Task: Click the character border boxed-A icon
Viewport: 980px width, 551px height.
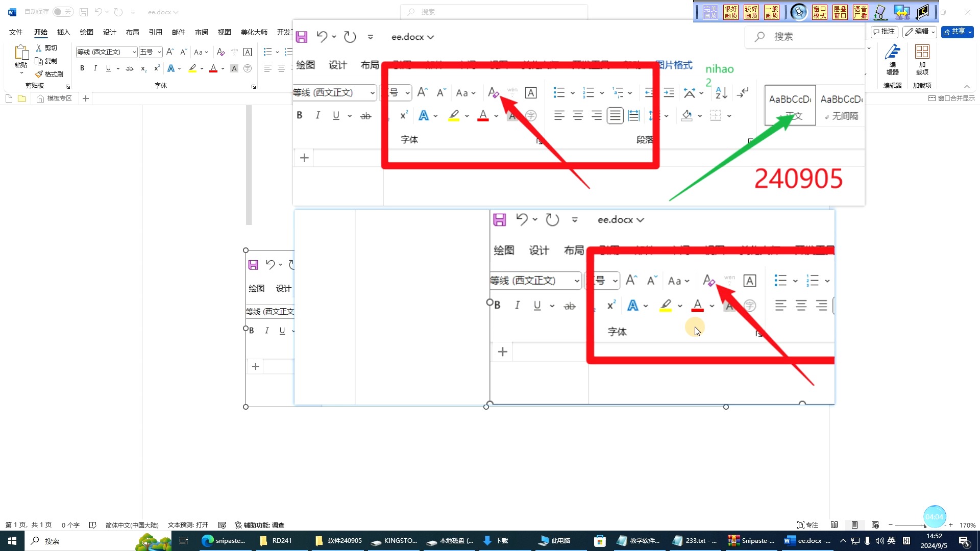Action: [248, 52]
